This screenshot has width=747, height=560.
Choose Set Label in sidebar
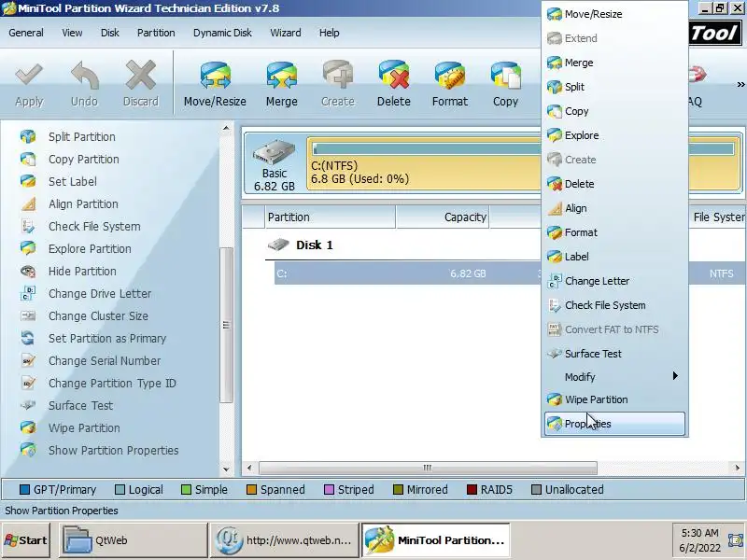[73, 181]
